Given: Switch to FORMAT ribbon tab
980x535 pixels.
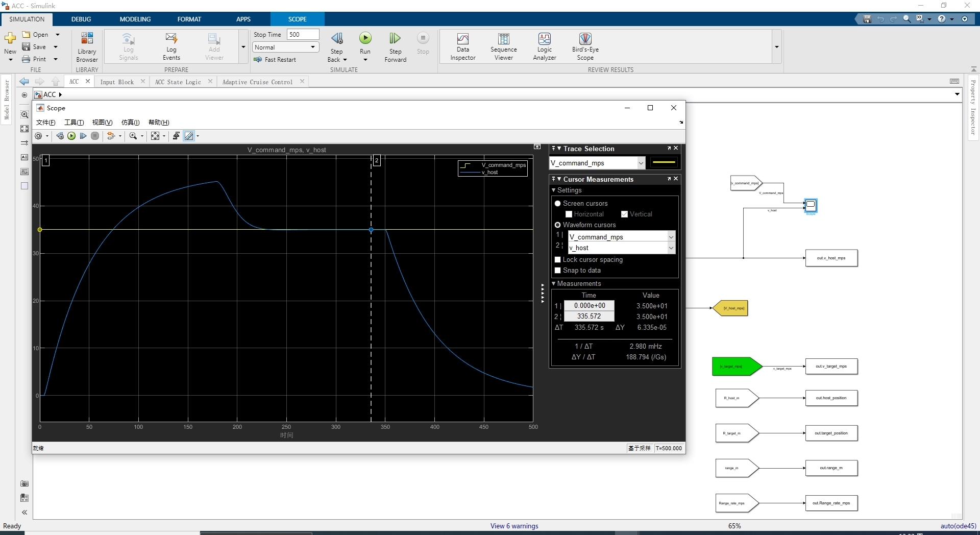Looking at the screenshot, I should [189, 19].
